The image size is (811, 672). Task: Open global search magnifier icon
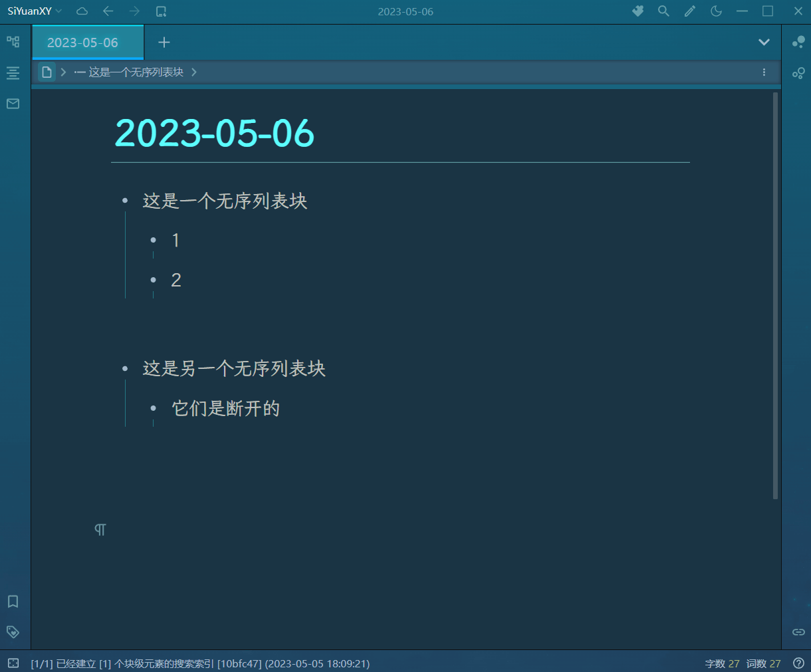coord(663,11)
